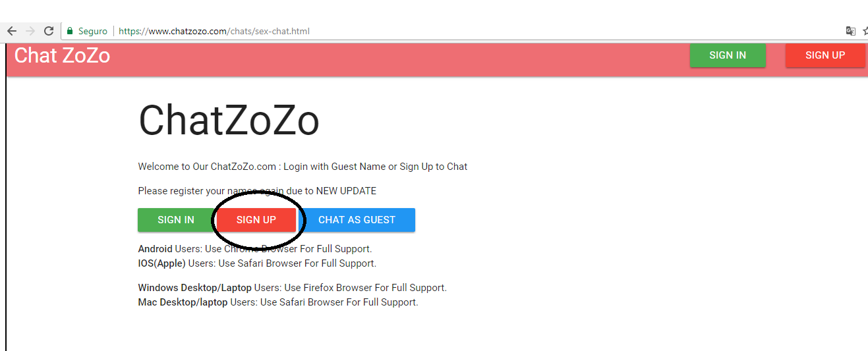Viewport: 868px width, 351px height.
Task: Click the green SIGN IN button below welcome text
Action: [x=176, y=220]
